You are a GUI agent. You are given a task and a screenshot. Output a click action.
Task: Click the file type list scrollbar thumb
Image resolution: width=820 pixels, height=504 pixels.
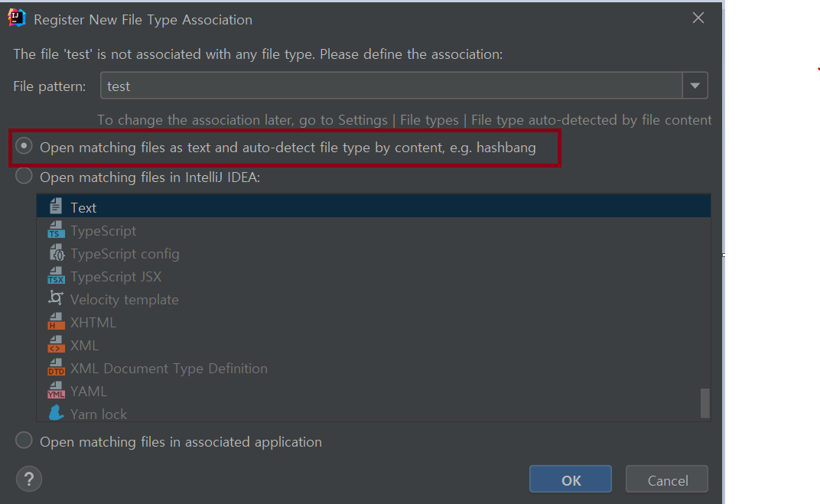(705, 403)
